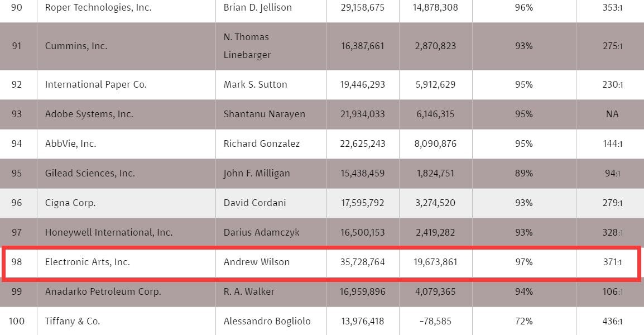This screenshot has height=335, width=644.
Task: Click the Electronic Arts, Inc. company cell
Action: click(87, 262)
